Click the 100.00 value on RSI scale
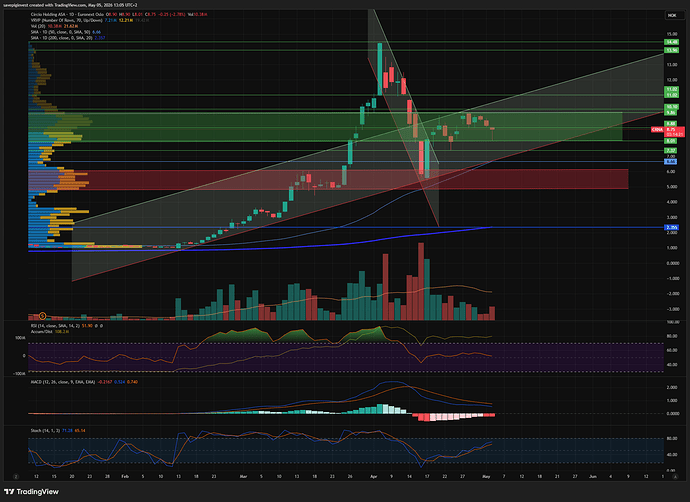Screen dimensions: 690x502 [672, 322]
